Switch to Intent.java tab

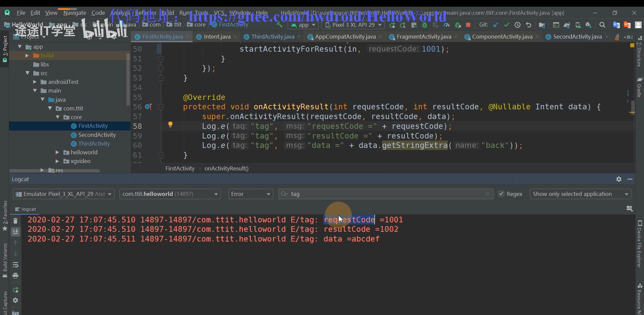pos(217,36)
